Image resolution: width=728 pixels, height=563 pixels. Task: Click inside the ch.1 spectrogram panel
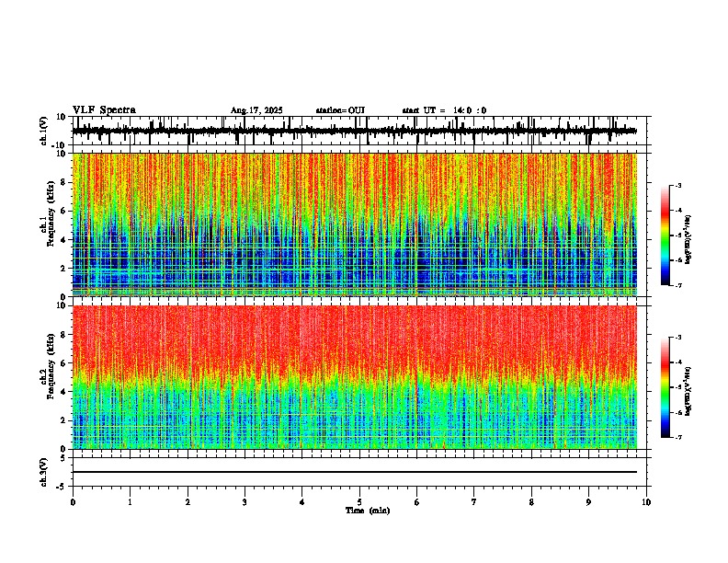354,224
